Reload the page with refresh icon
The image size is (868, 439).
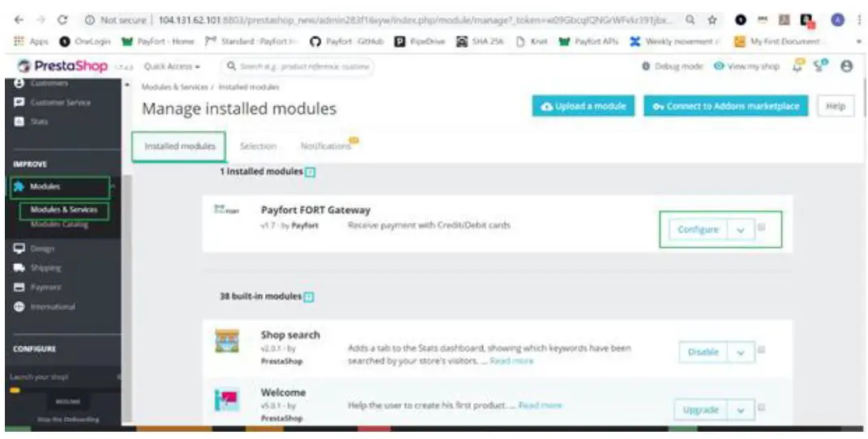pos(63,20)
